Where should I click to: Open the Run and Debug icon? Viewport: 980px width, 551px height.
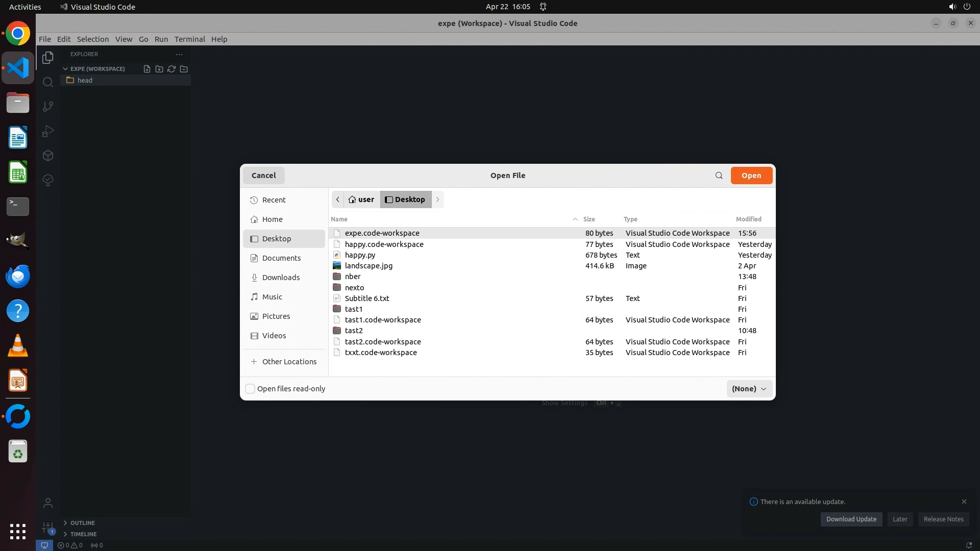coord(48,131)
